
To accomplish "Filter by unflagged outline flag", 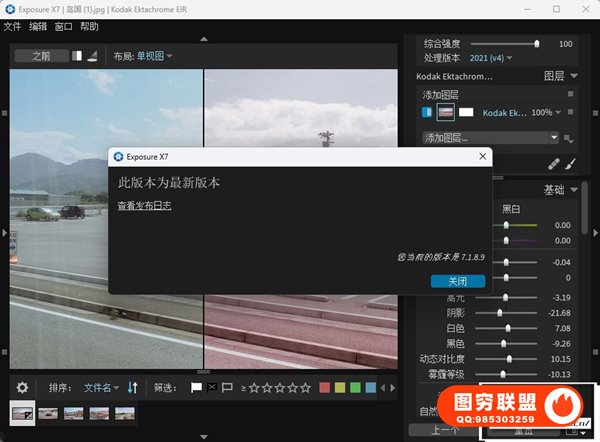I will tap(227, 387).
